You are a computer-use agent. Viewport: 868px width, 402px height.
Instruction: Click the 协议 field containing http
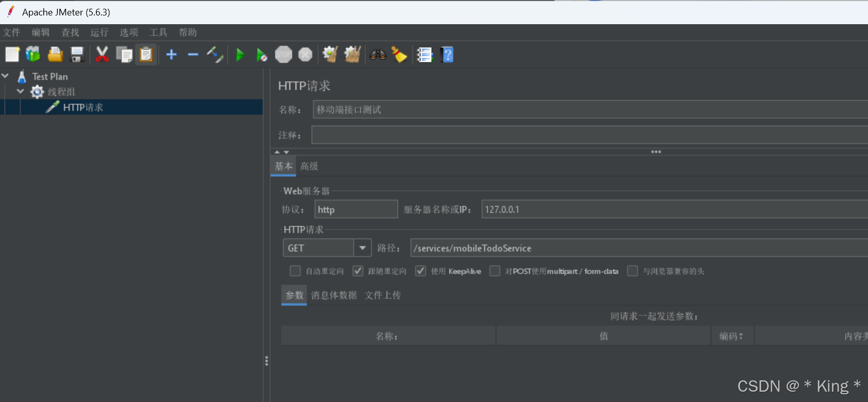coord(356,209)
